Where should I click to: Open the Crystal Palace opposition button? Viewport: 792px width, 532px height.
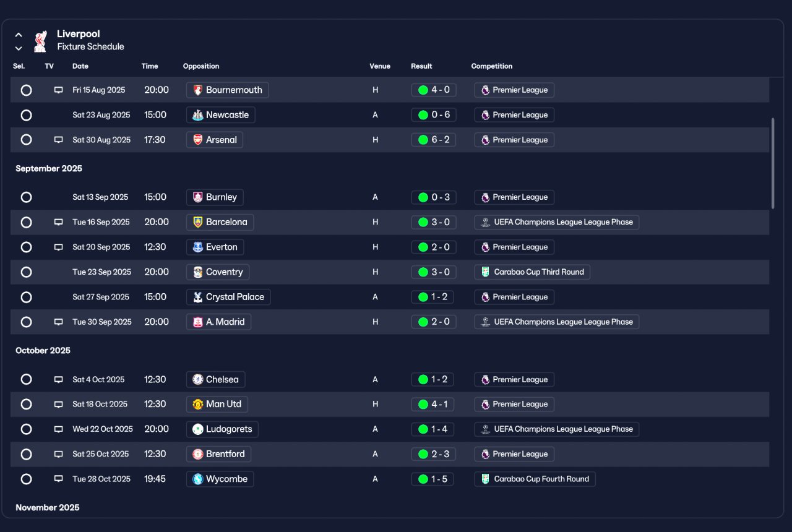(x=228, y=297)
